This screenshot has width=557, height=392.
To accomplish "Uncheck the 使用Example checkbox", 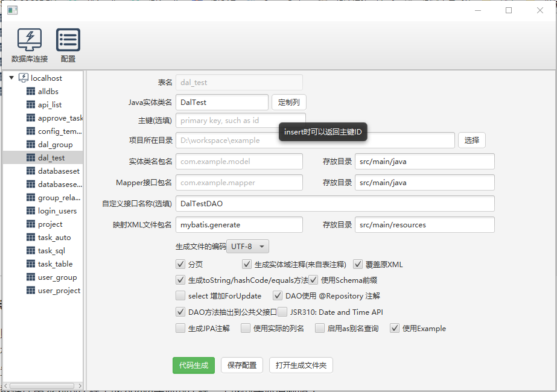I will pyautogui.click(x=395, y=328).
